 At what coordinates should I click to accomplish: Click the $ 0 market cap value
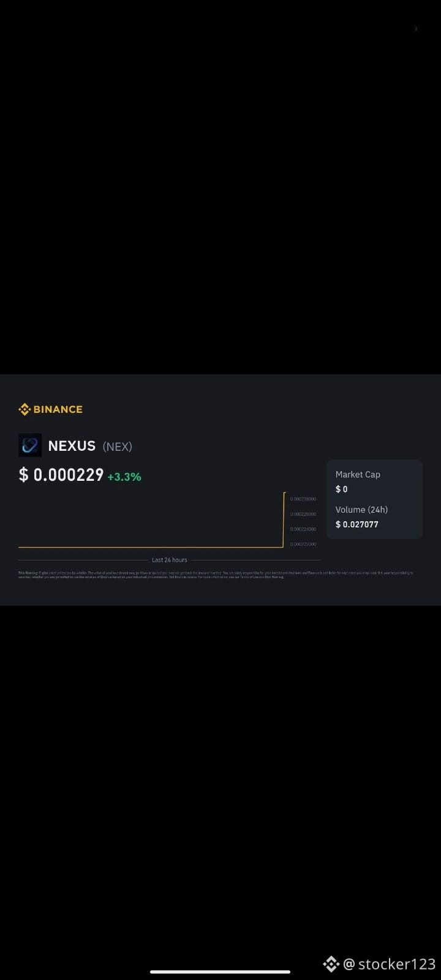point(341,489)
